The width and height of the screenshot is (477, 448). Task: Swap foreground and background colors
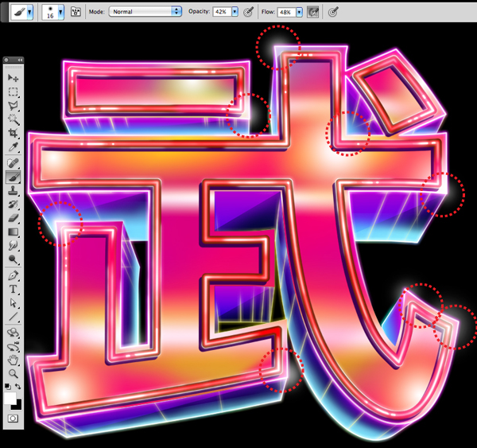click(x=18, y=387)
